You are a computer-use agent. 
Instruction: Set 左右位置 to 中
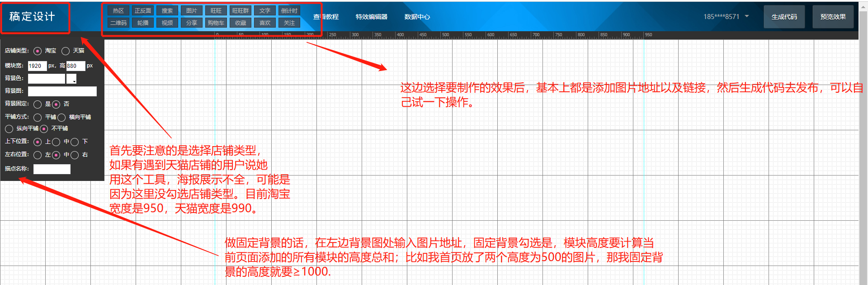56,155
